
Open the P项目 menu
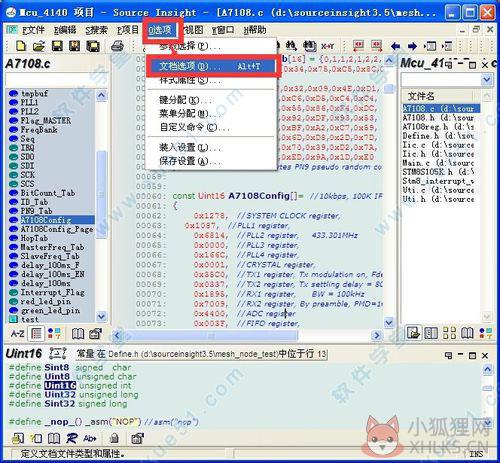128,30
